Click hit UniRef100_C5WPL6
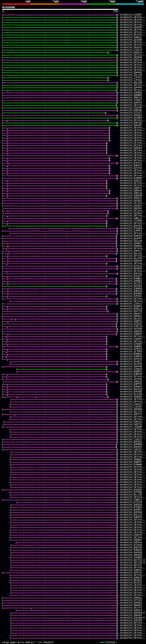 pos(131,500)
